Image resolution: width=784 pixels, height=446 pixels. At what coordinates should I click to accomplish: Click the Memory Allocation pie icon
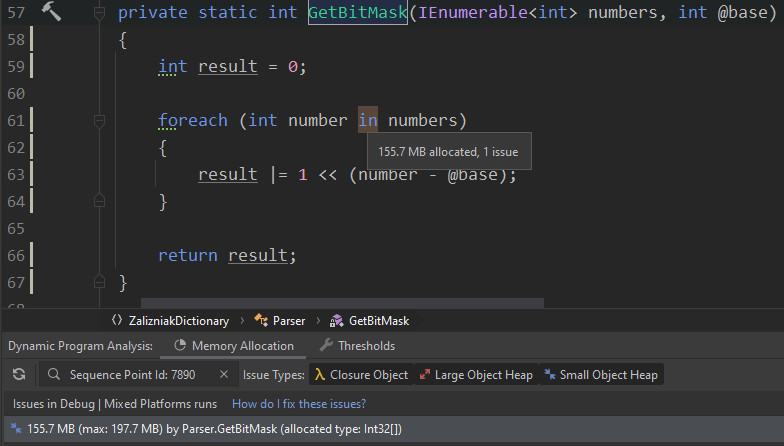[180, 346]
